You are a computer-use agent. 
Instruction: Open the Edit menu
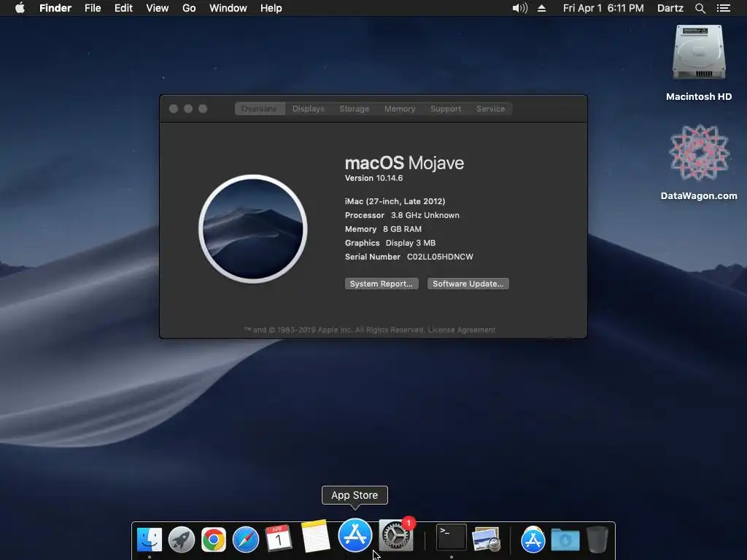point(123,8)
